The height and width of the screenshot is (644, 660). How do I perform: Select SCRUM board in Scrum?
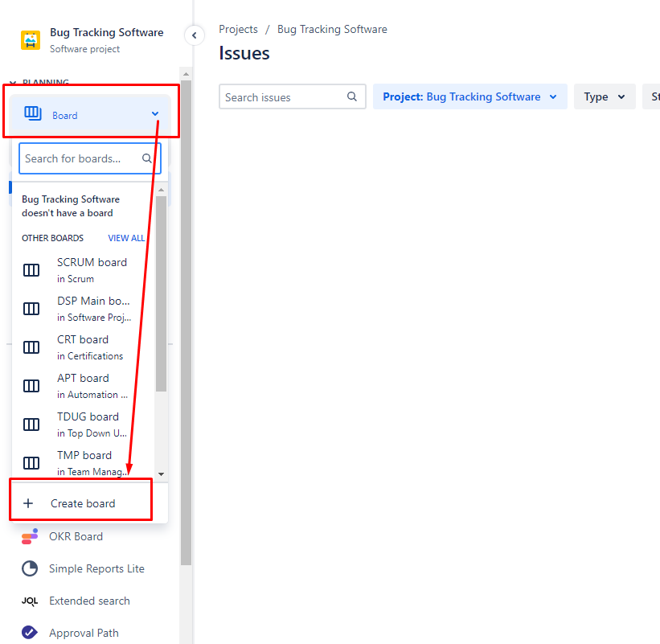(x=84, y=270)
